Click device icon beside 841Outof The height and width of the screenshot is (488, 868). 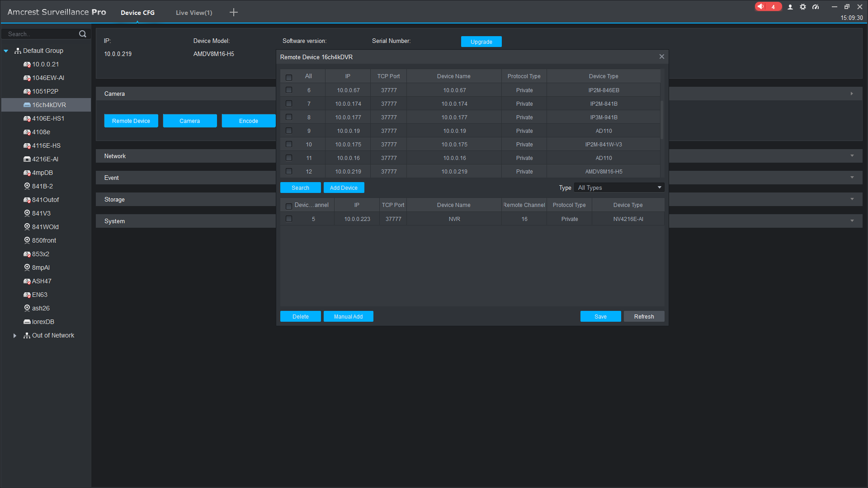[x=27, y=200]
